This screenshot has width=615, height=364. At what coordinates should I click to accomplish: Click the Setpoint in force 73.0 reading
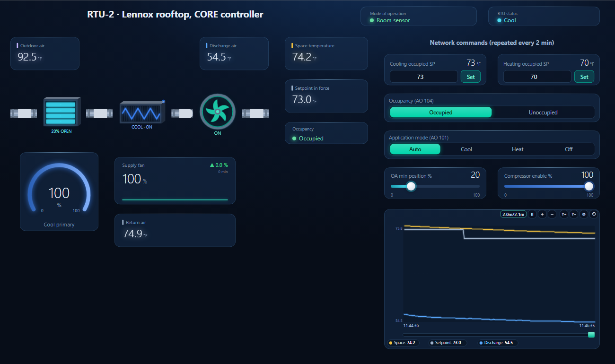[326, 96]
